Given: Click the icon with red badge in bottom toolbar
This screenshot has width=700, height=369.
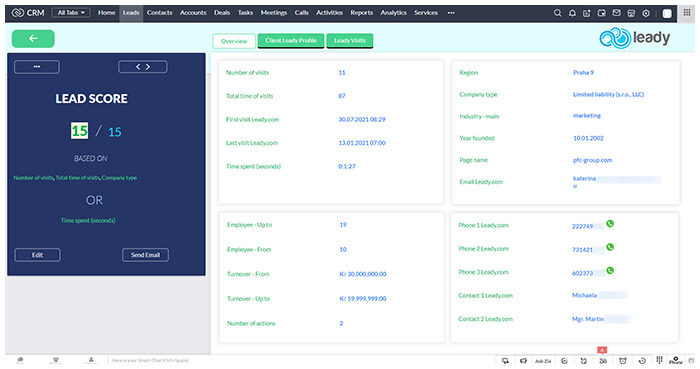Looking at the screenshot, I should click(x=603, y=360).
